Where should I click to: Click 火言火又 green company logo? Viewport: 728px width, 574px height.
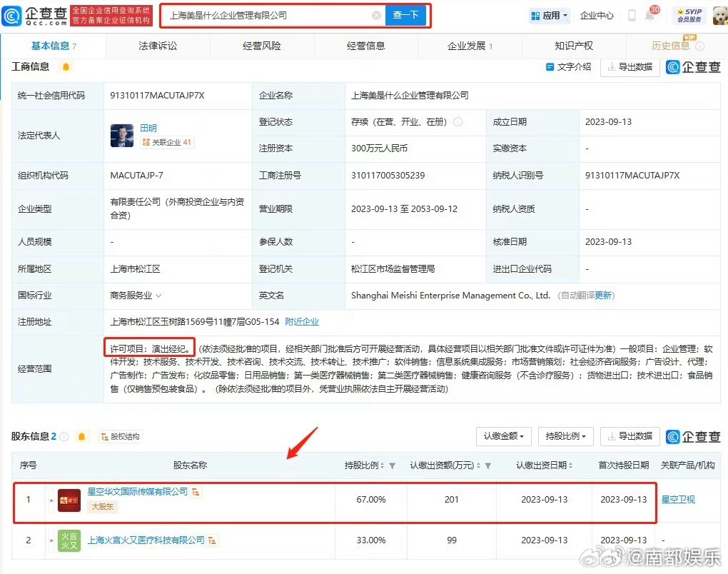[x=69, y=540]
